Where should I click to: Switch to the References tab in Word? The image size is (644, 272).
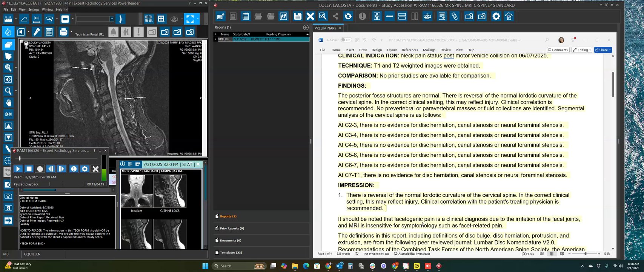410,50
